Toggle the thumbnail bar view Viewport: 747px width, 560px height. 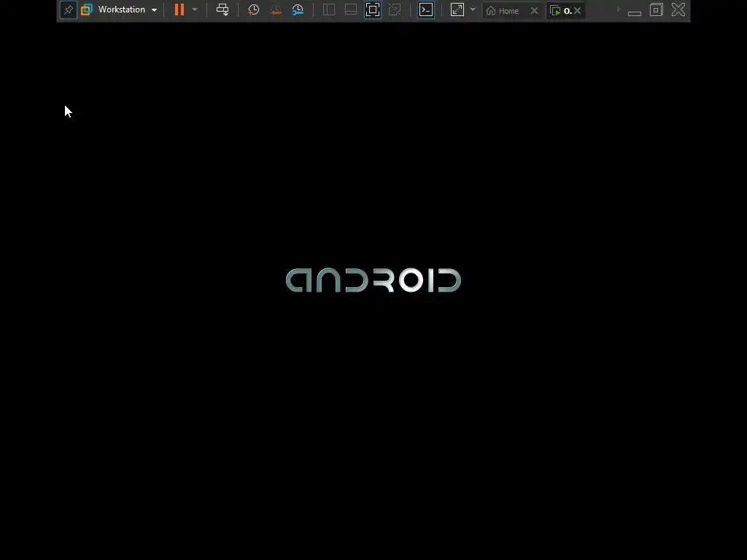pos(351,9)
